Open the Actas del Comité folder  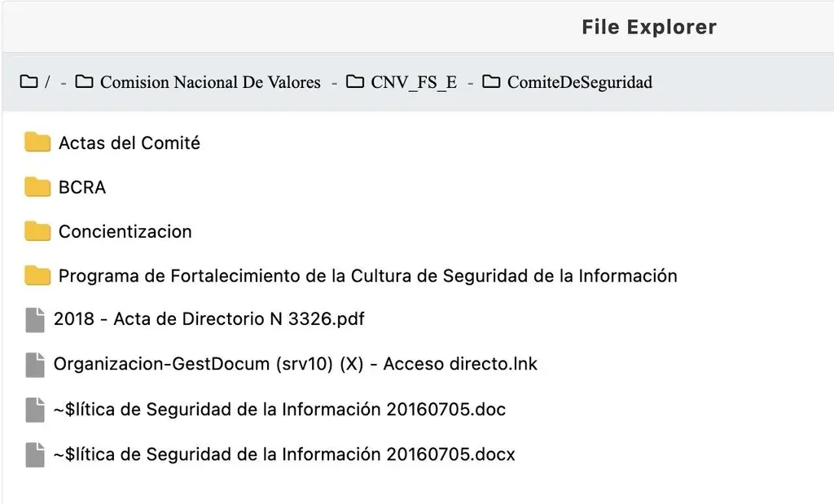tap(129, 143)
